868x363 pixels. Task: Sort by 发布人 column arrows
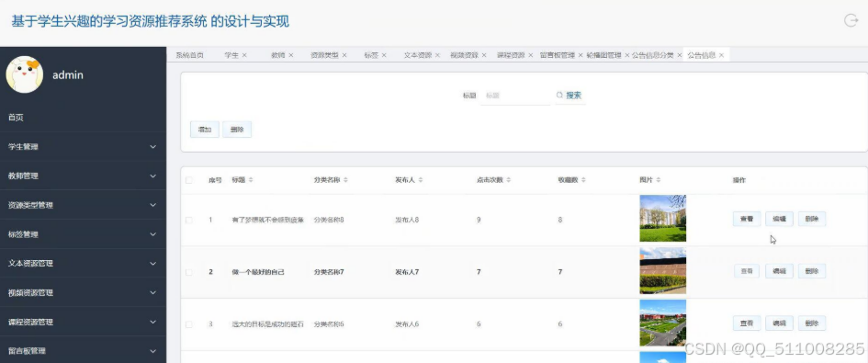pos(421,180)
